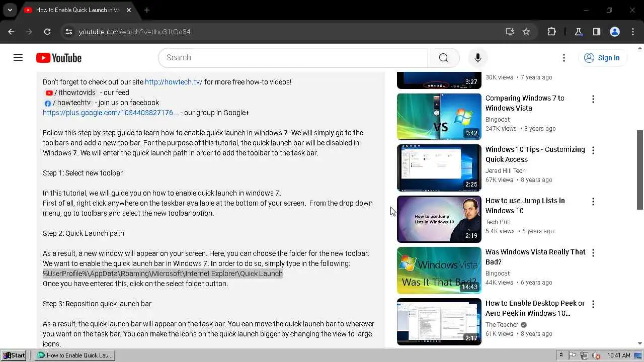Open a new tab with plus
The height and width of the screenshot is (362, 644).
[x=147, y=10]
